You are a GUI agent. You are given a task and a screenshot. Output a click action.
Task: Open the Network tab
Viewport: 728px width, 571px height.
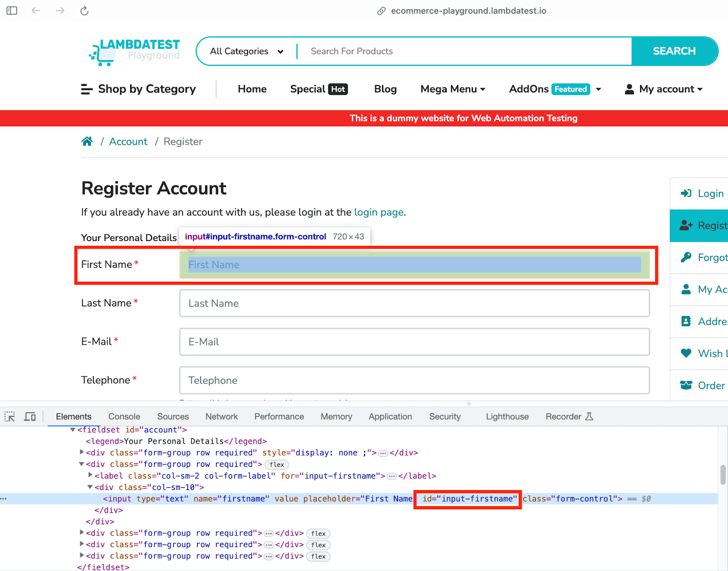click(x=222, y=416)
